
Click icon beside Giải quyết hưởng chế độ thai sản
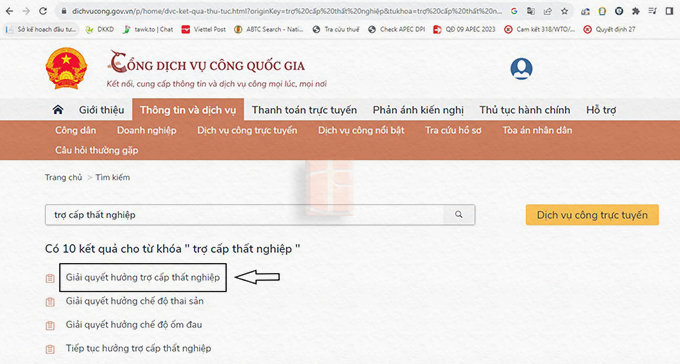pos(50,302)
